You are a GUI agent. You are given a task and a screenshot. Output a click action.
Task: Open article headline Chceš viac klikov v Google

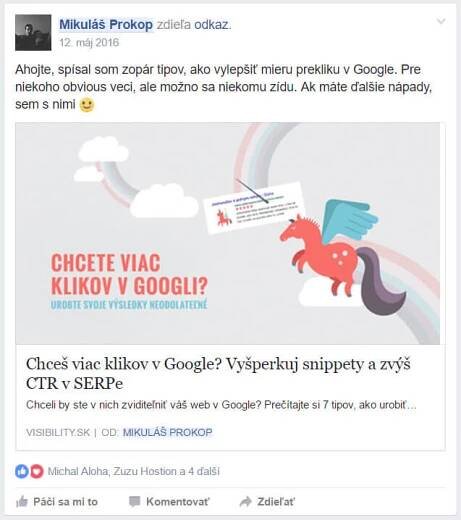(x=218, y=374)
